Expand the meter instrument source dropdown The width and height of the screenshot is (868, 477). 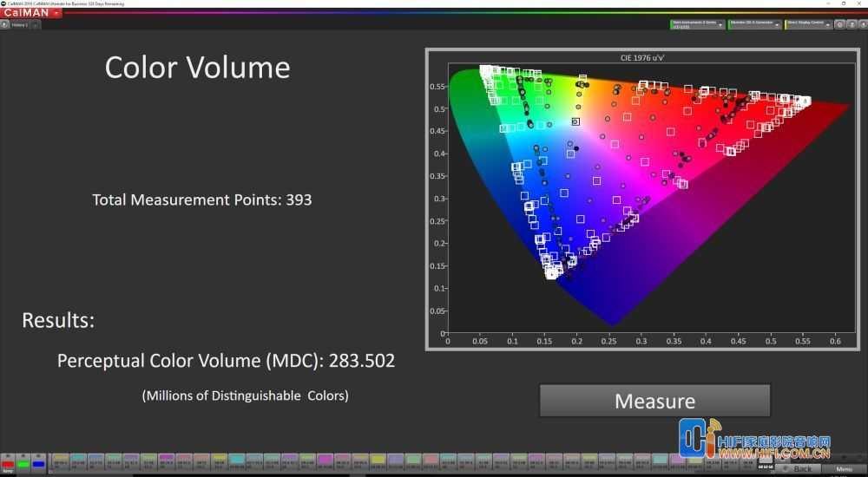pos(698,24)
